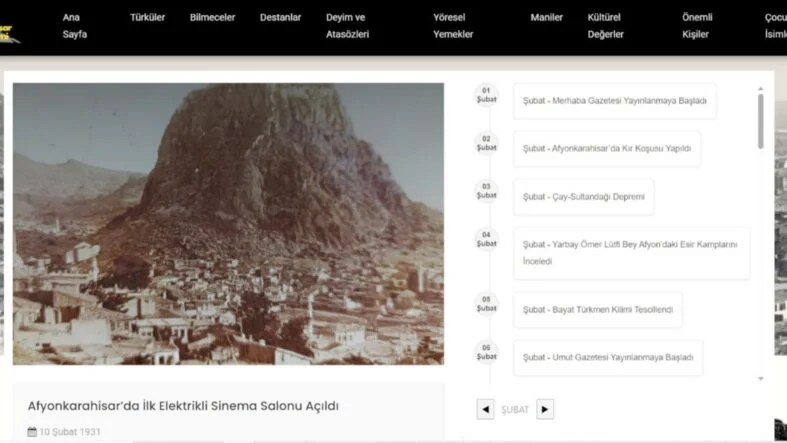
Task: Open the Destanlar menu item
Action: [x=281, y=18]
